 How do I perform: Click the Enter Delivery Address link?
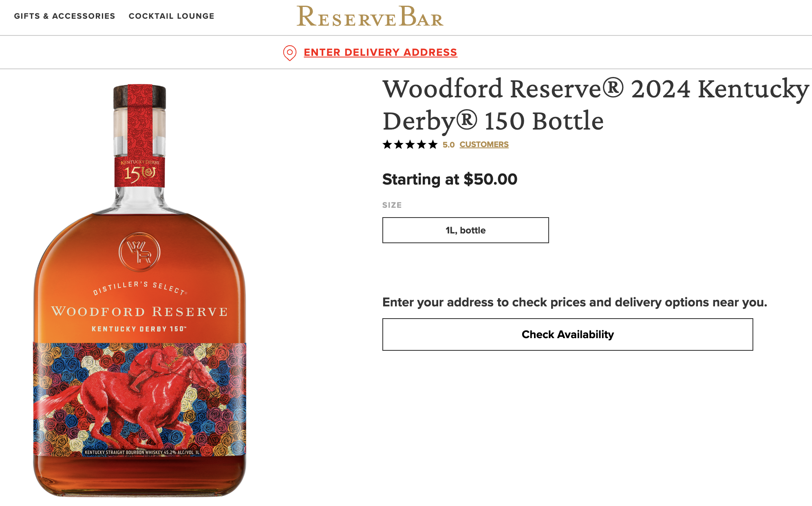click(380, 53)
